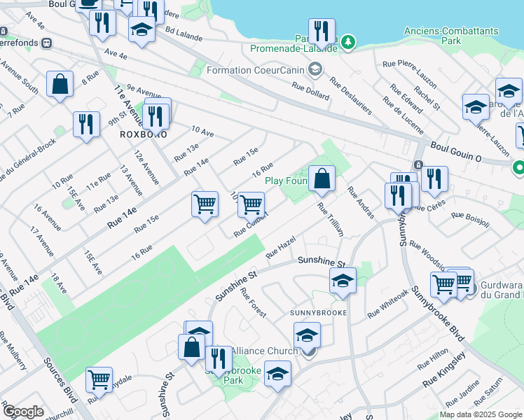The height and width of the screenshot is (420, 524).
Task: Select the shopping bag marker near 8 Rue
Action: [x=60, y=84]
